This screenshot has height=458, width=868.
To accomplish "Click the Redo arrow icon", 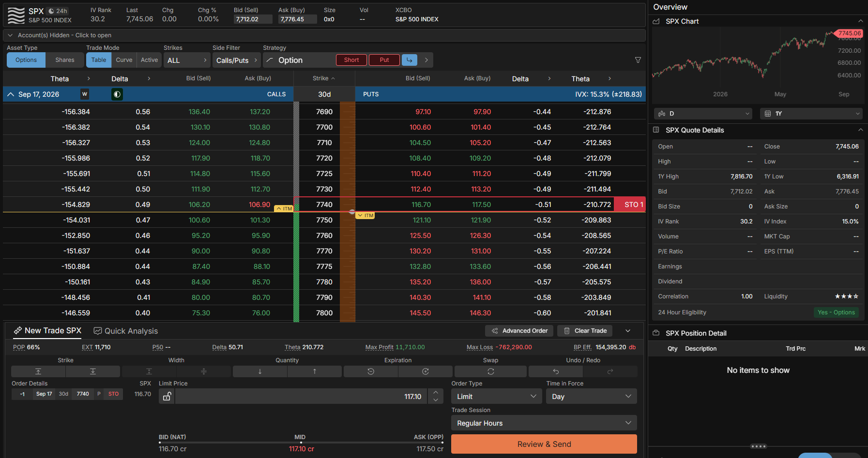I will pyautogui.click(x=610, y=371).
